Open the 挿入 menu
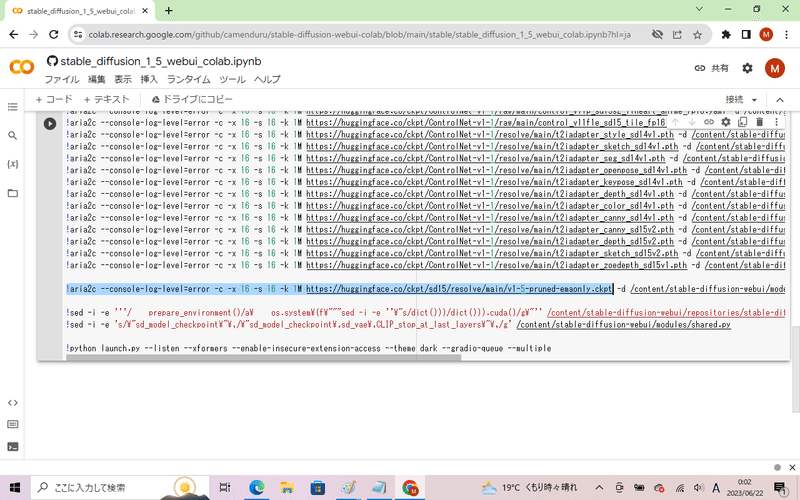The width and height of the screenshot is (800, 500). click(149, 80)
